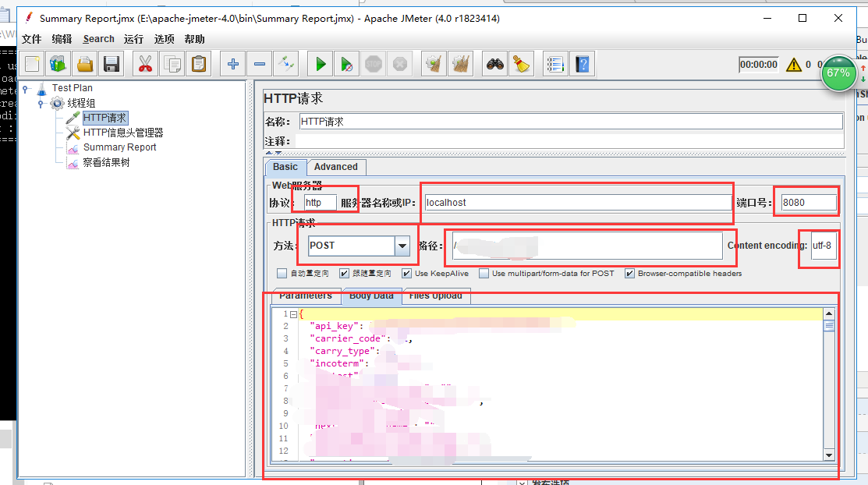Click the Cut scissors icon
Viewport: 868px width, 485px height.
(145, 64)
